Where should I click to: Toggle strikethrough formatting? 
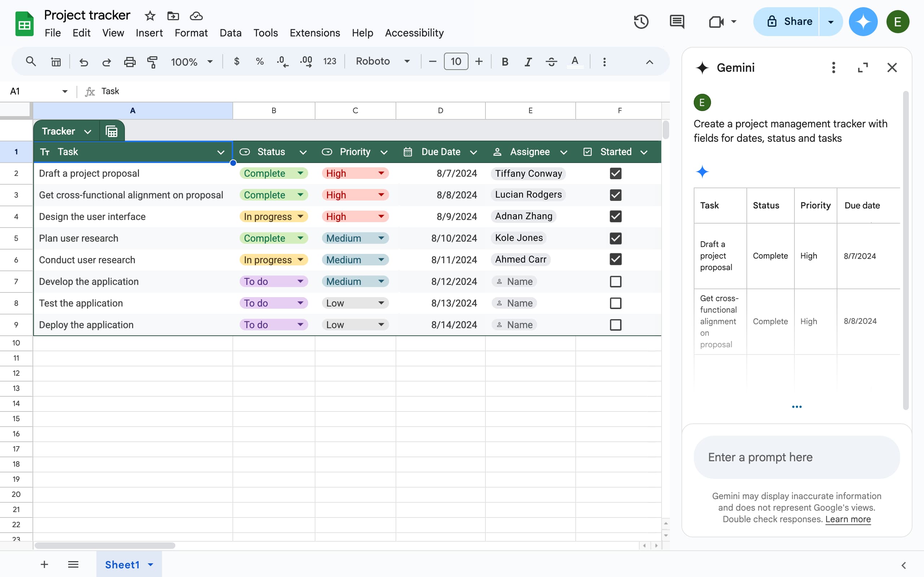click(551, 62)
